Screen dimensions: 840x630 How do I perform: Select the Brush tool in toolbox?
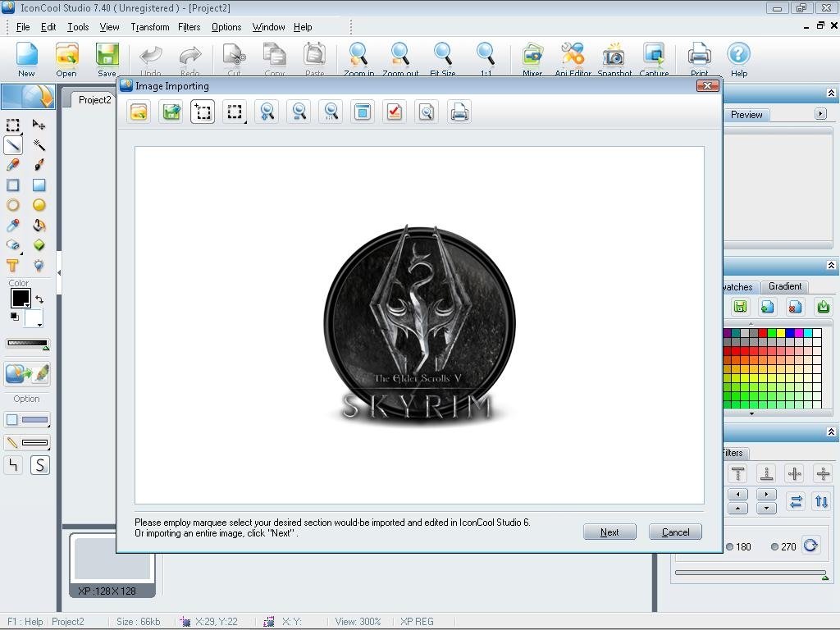click(x=39, y=165)
